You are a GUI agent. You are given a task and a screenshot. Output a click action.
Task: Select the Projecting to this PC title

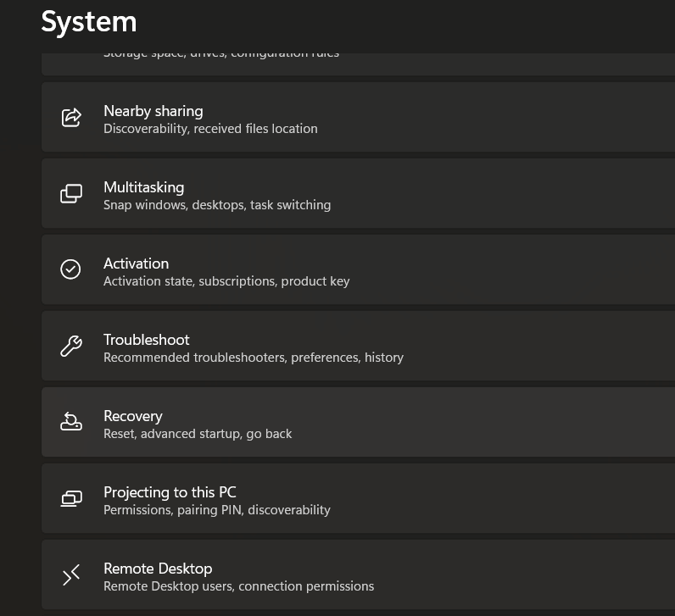170,492
